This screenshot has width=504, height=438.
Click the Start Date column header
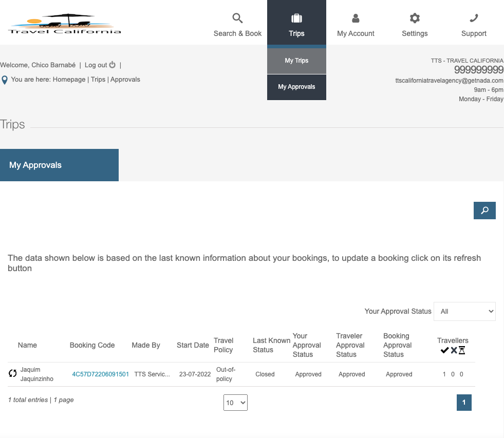[193, 345]
